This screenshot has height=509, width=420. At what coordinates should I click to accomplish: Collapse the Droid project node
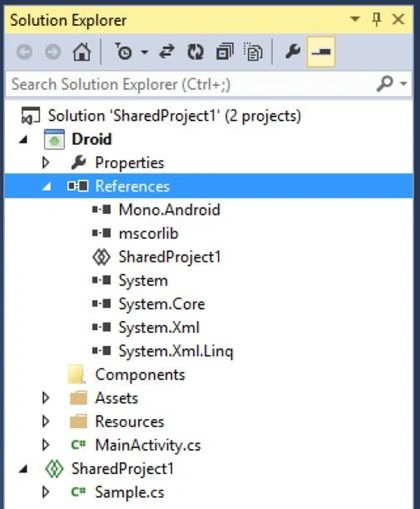[23, 139]
